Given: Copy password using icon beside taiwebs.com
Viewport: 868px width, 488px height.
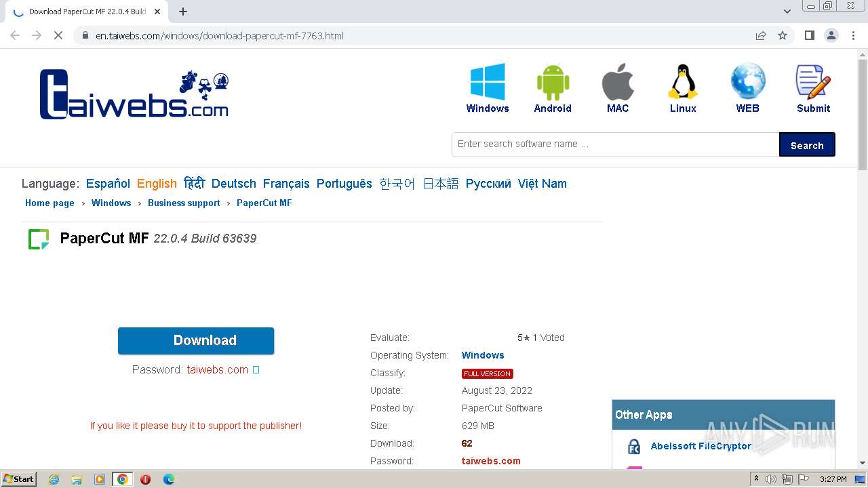Looking at the screenshot, I should pyautogui.click(x=256, y=370).
